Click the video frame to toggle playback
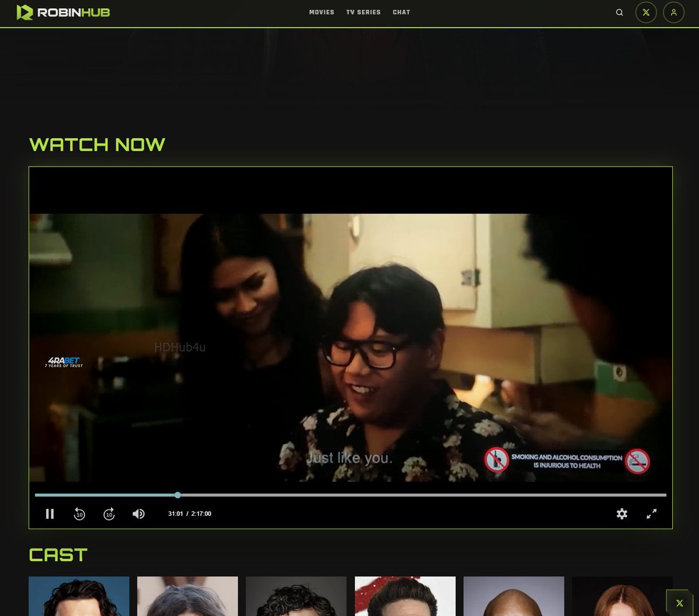Screen dimensions: 699x616 click(351, 347)
